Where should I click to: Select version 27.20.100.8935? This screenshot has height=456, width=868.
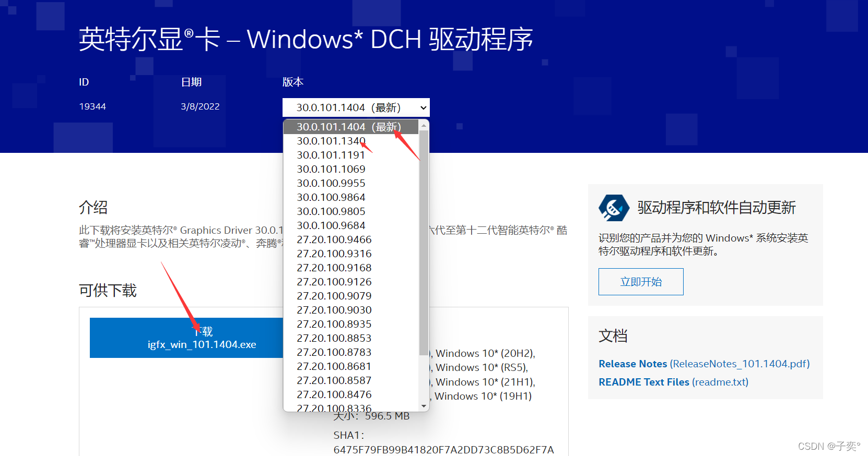pyautogui.click(x=351, y=324)
